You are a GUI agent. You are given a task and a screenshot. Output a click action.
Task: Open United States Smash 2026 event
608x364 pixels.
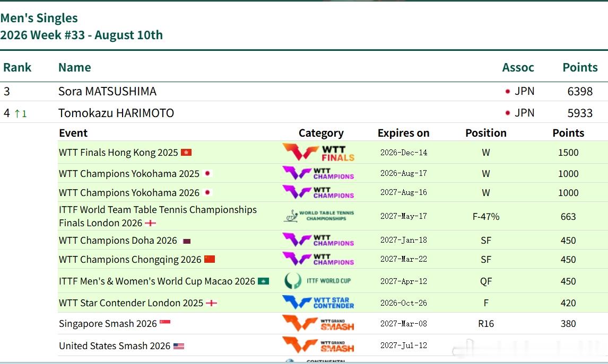(x=115, y=346)
